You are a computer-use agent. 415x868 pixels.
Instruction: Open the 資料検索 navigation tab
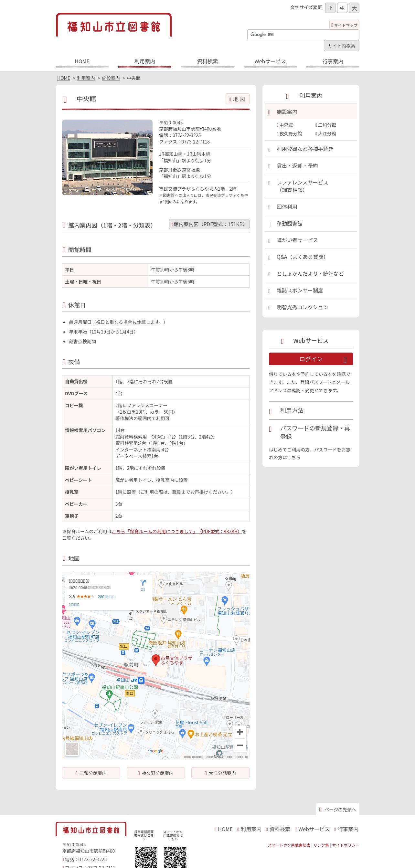coord(207,62)
